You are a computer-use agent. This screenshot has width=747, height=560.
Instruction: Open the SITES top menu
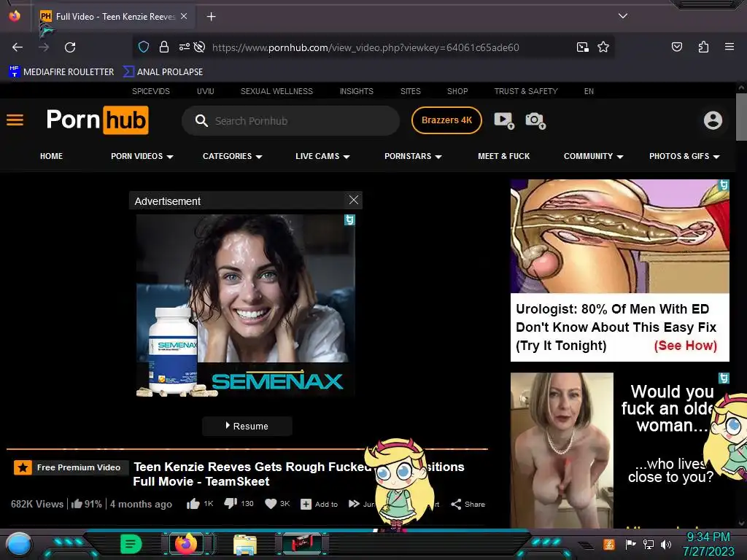410,91
